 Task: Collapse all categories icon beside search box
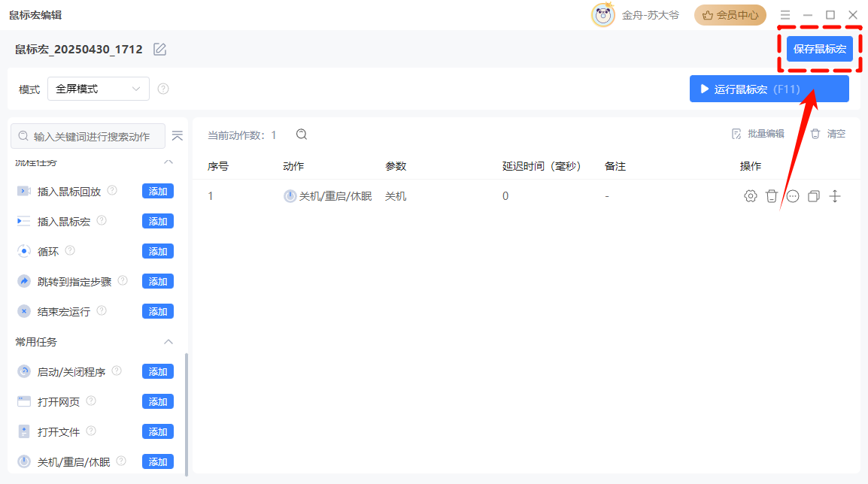(x=178, y=136)
